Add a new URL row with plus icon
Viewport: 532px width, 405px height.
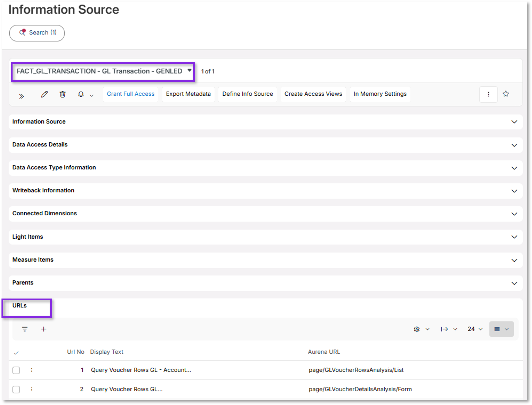pyautogui.click(x=43, y=329)
